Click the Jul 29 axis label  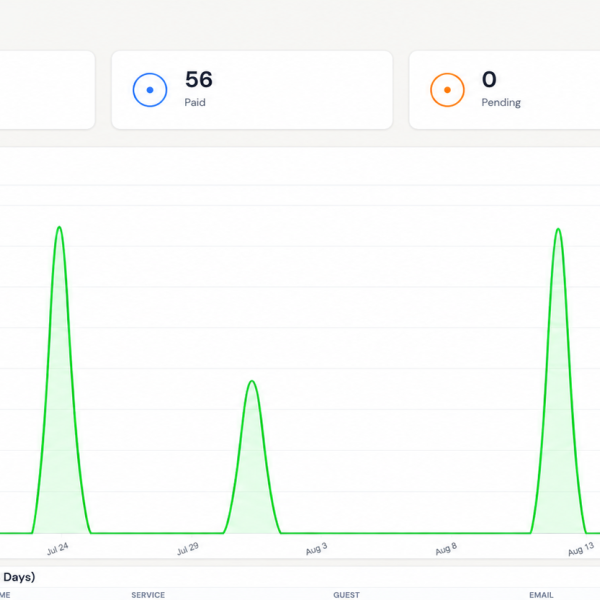(x=188, y=549)
